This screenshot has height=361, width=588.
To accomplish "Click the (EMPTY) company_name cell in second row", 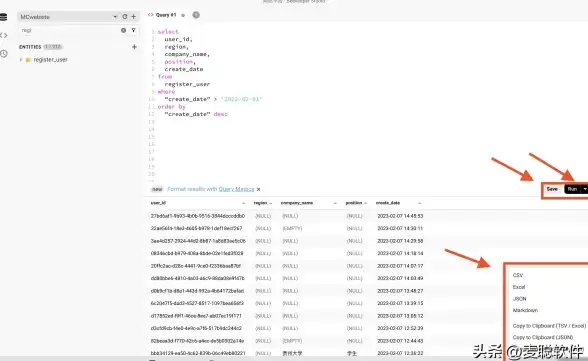I will tap(292, 228).
